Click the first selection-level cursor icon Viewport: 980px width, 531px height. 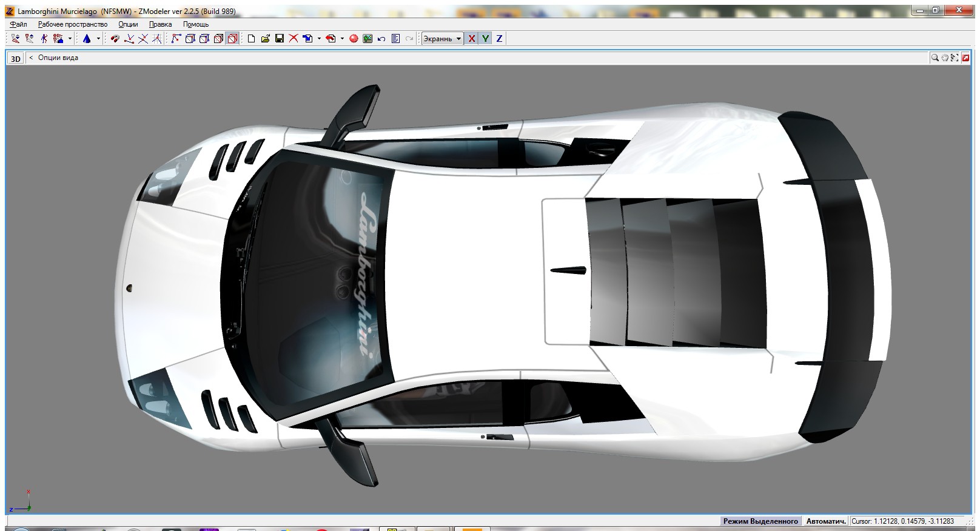15,39
